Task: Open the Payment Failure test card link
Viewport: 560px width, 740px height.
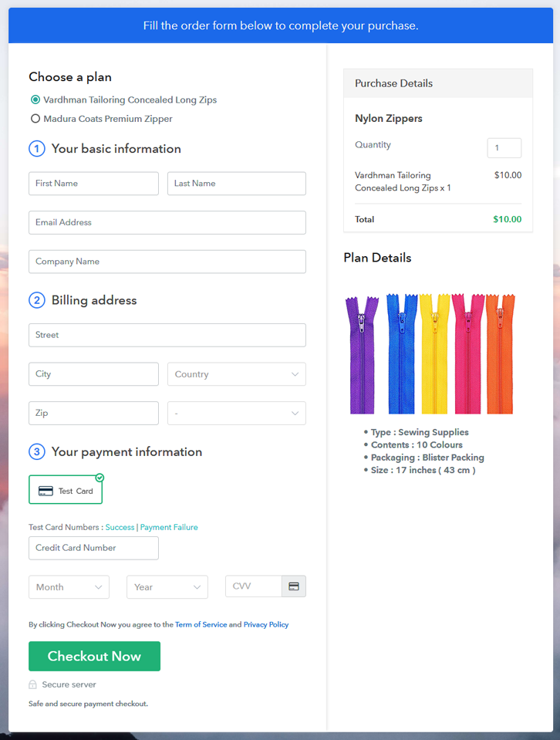Action: tap(169, 527)
